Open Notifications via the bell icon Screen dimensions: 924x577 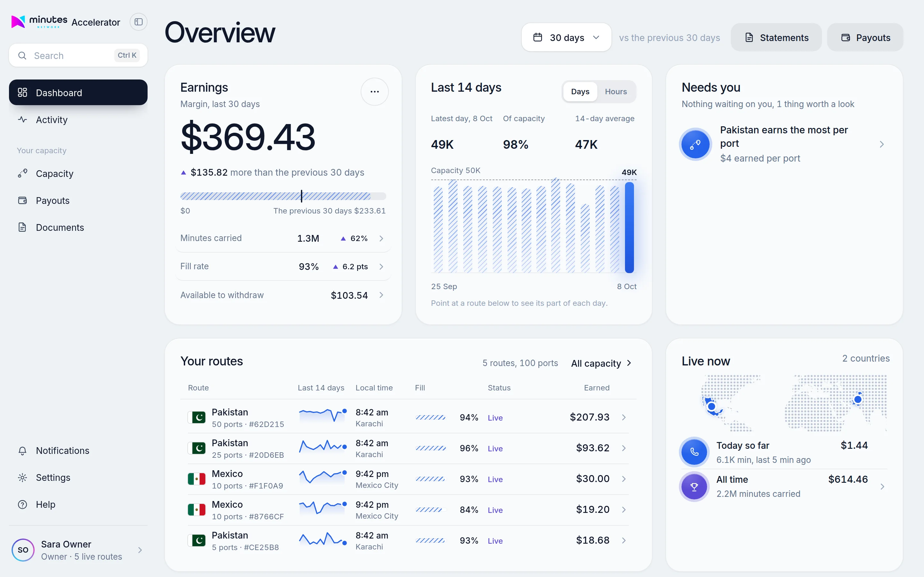click(x=22, y=451)
